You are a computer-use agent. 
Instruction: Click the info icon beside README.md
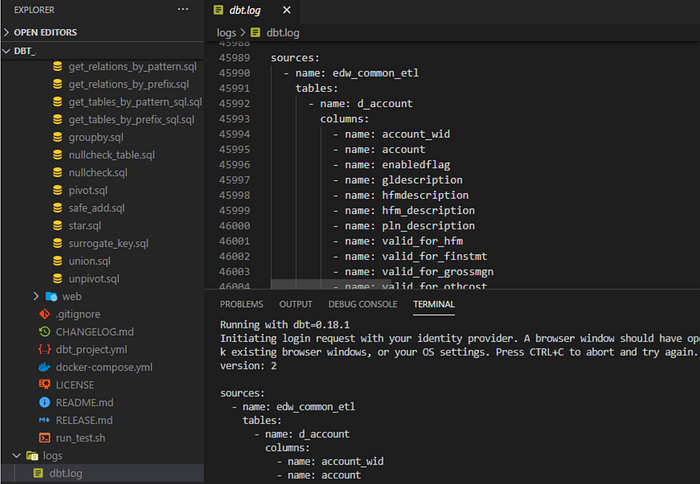(x=45, y=402)
